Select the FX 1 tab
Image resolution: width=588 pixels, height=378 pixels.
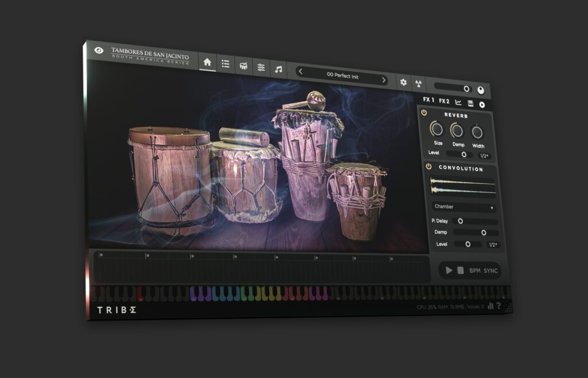pos(429,99)
